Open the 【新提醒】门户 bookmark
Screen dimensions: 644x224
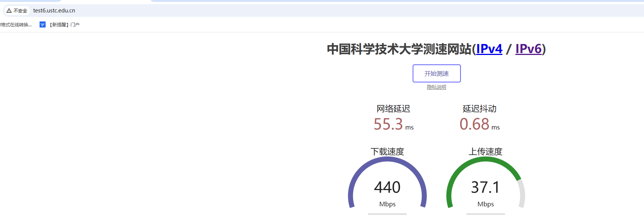[x=60, y=24]
